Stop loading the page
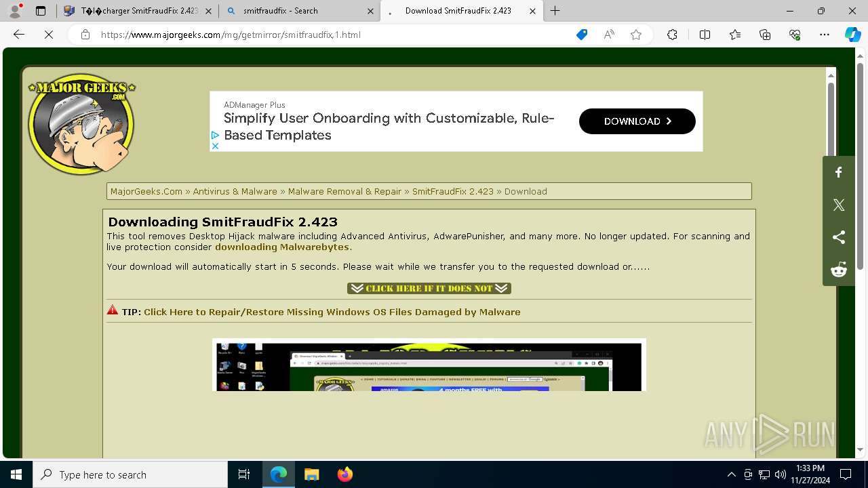The width and height of the screenshot is (868, 488). coord(49,35)
